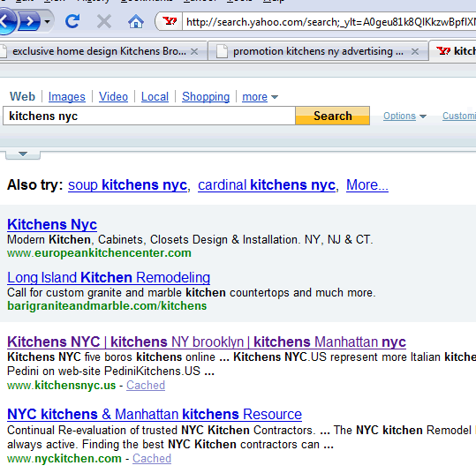
Task: Close the exclusive home design Kitchens tab
Action: click(194, 51)
